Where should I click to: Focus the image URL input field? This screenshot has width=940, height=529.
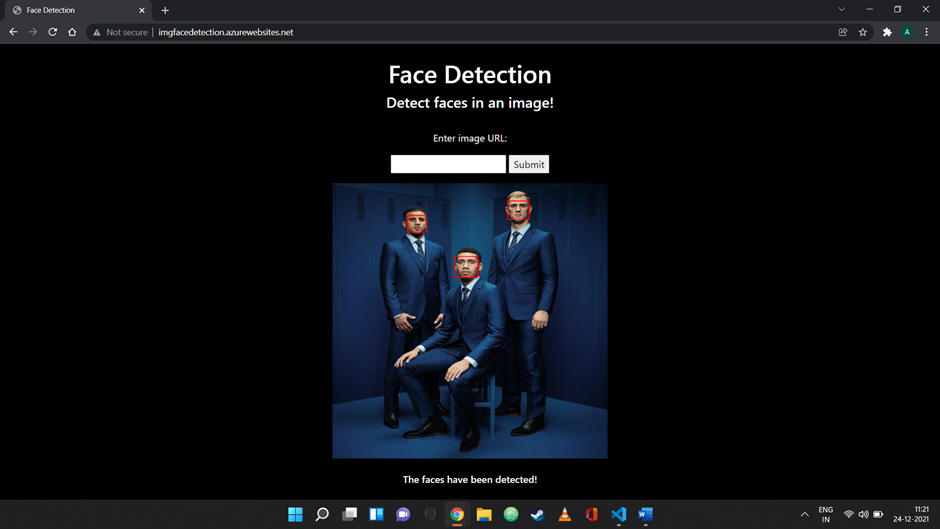[x=448, y=164]
